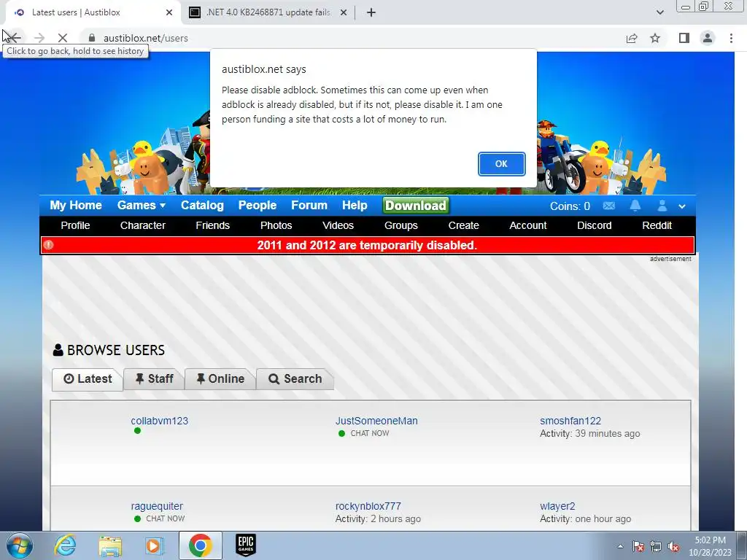The width and height of the screenshot is (747, 560).
Task: Click CHAT NOW under raguequiter
Action: tap(166, 518)
